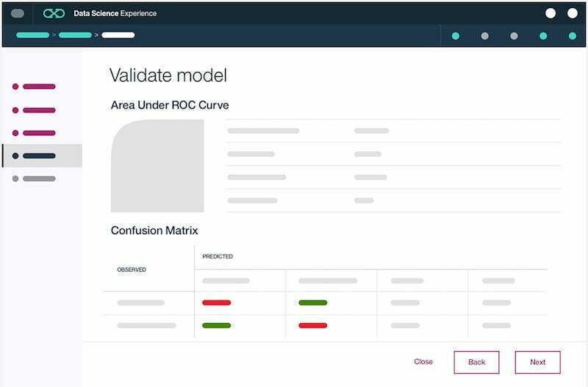Click the PREDICTED column header
The image size is (588, 387).
click(x=218, y=256)
